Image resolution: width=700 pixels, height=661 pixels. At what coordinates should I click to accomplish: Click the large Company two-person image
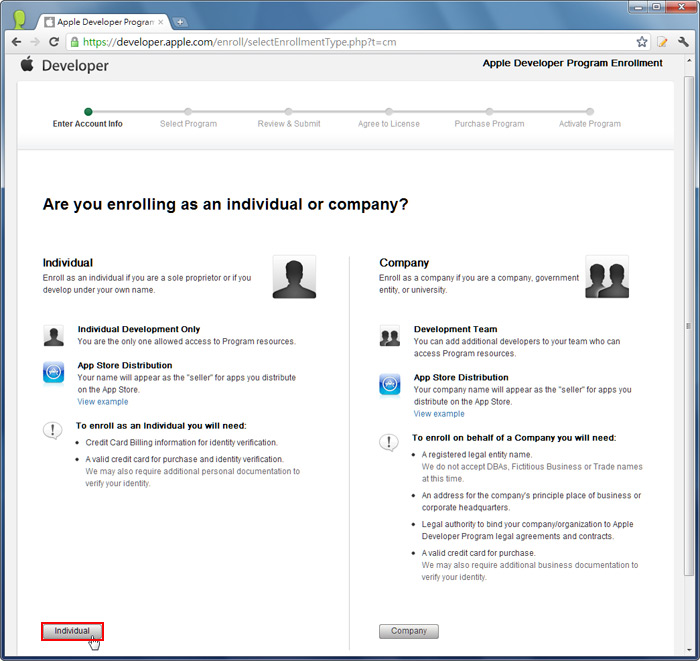(607, 277)
